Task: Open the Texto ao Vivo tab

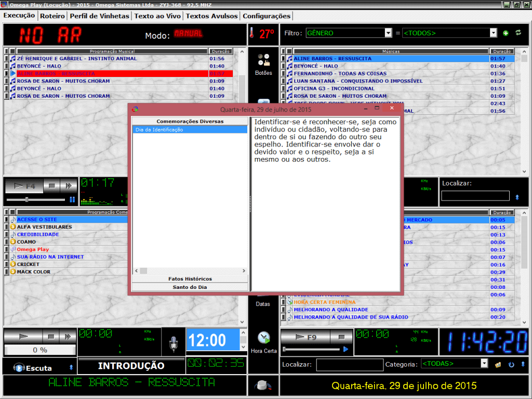Action: (157, 16)
